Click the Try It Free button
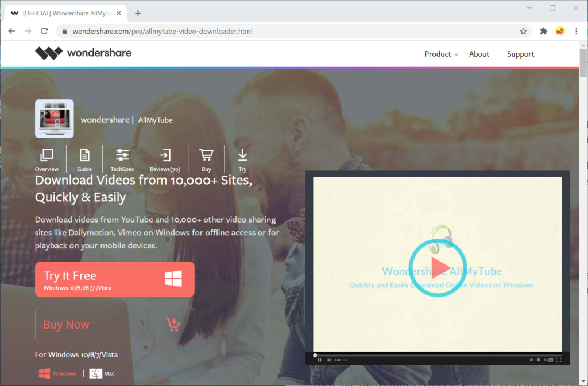 115,279
